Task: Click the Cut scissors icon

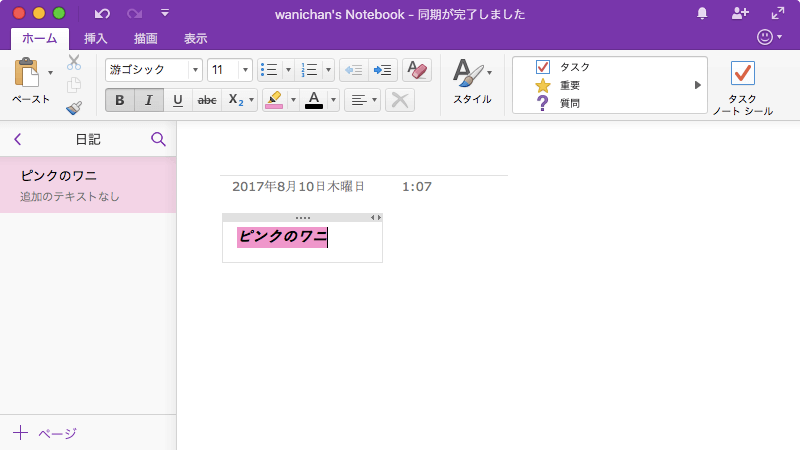Action: (74, 62)
